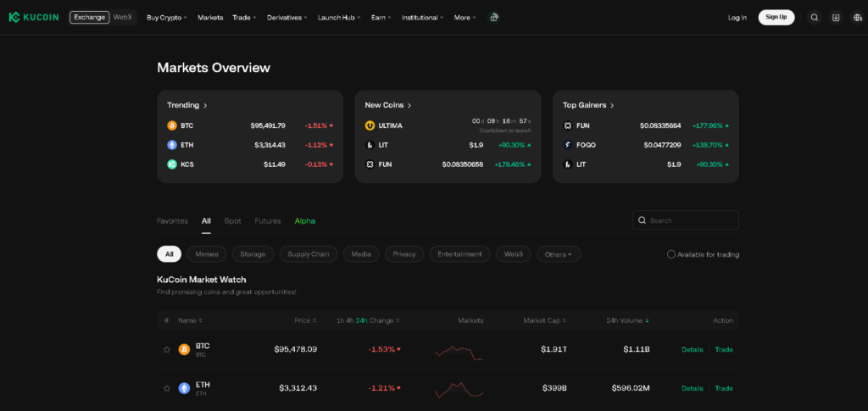Click the KuCoin logo
Screen dimensions: 868x411
(34, 17)
